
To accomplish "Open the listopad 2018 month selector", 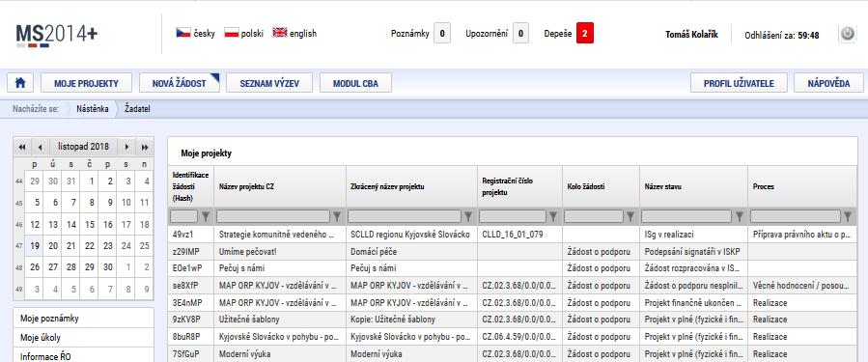I will (84, 147).
